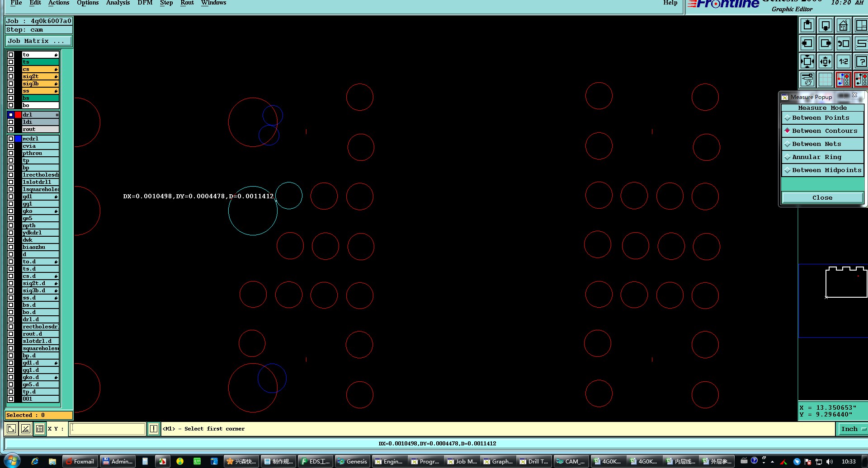Select Between Midpoints measure mode
868x468 pixels.
822,170
